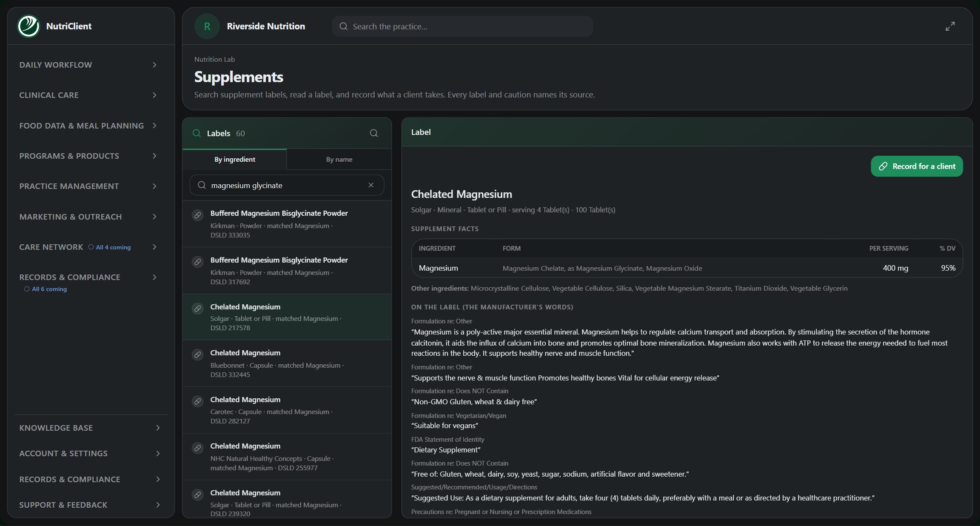Expand Marketing & Outreach section
This screenshot has width=980, height=526.
[x=88, y=217]
